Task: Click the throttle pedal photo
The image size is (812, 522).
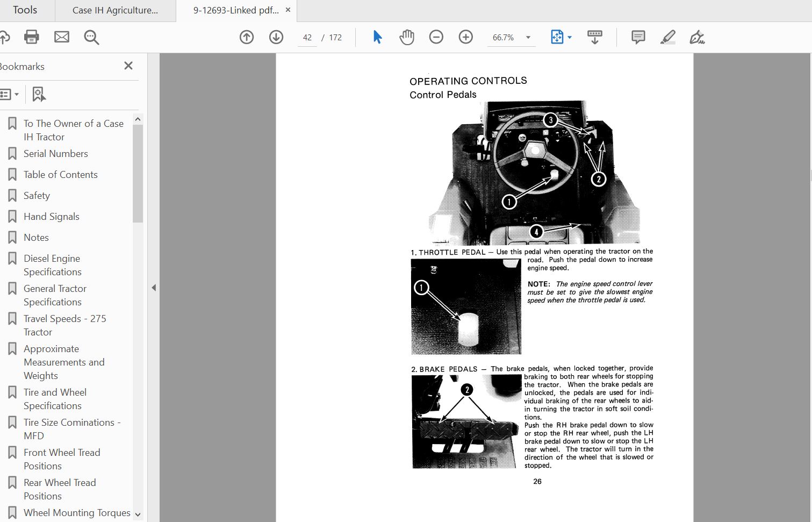Action: [x=466, y=306]
